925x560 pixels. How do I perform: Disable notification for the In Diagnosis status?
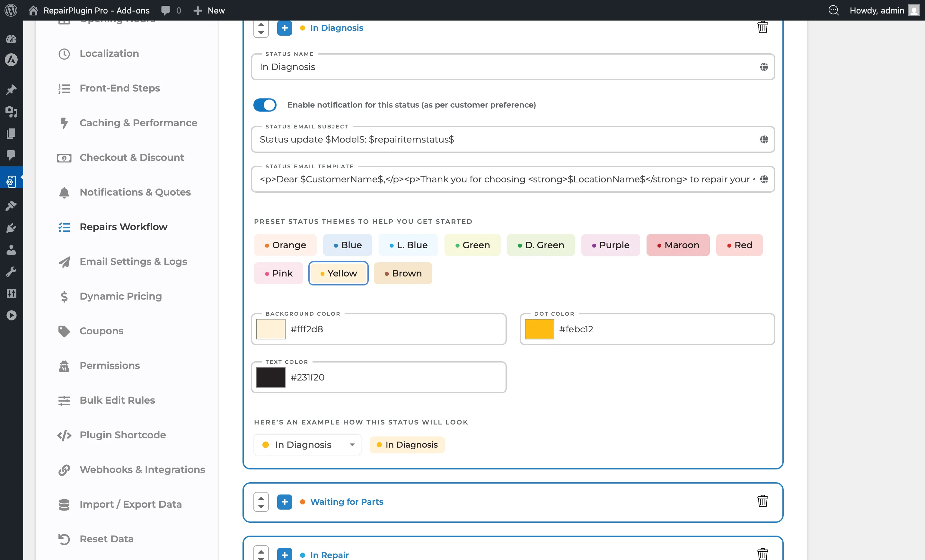(265, 105)
